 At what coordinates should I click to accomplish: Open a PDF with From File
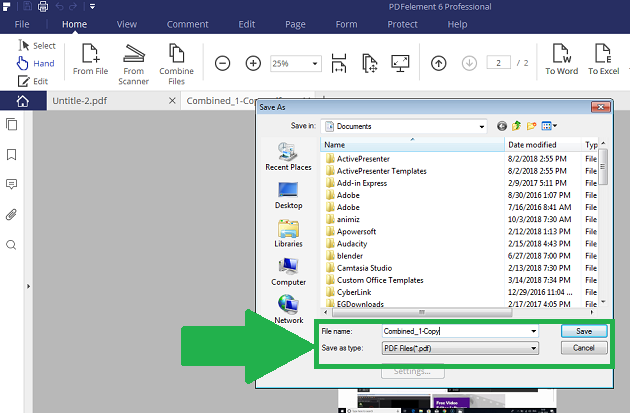tap(90, 59)
